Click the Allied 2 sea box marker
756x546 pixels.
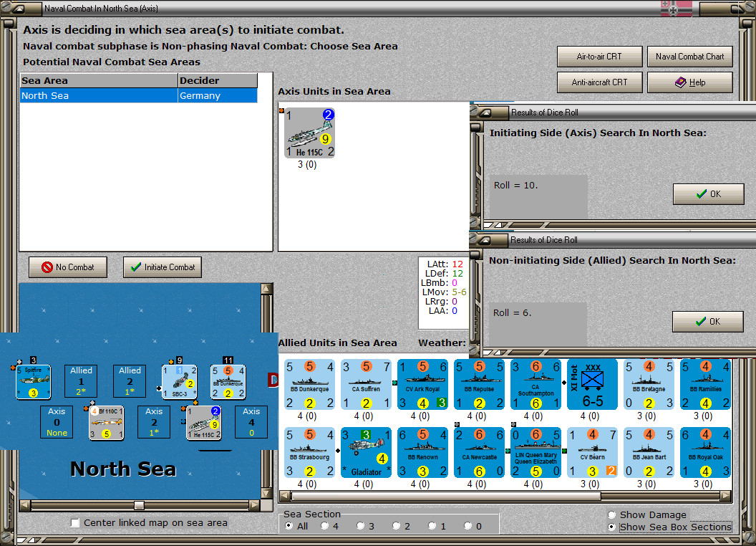pos(130,381)
